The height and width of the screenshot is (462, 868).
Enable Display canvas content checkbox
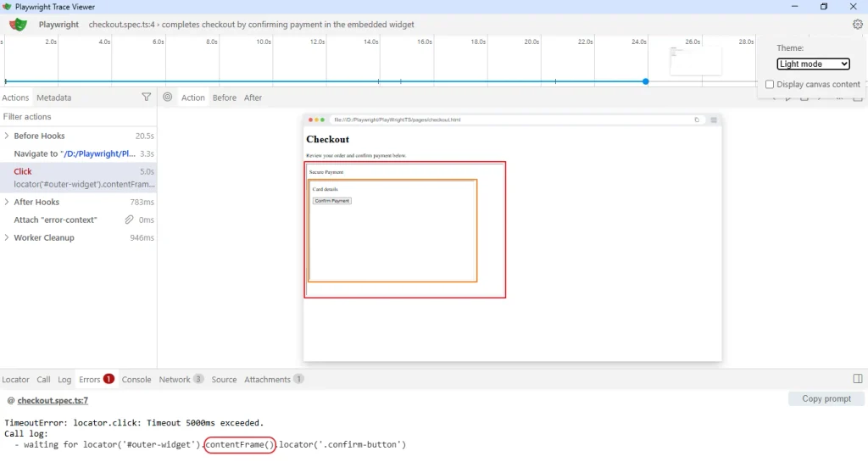pyautogui.click(x=770, y=84)
